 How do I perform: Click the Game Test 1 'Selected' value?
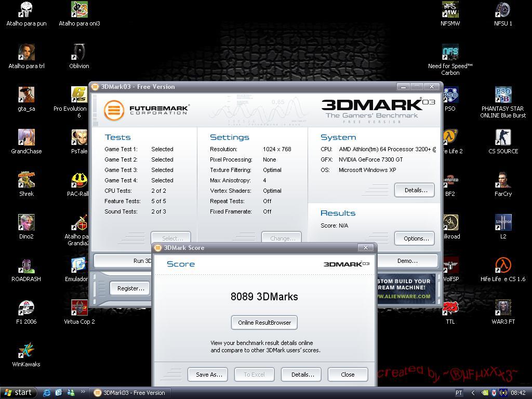click(x=162, y=149)
